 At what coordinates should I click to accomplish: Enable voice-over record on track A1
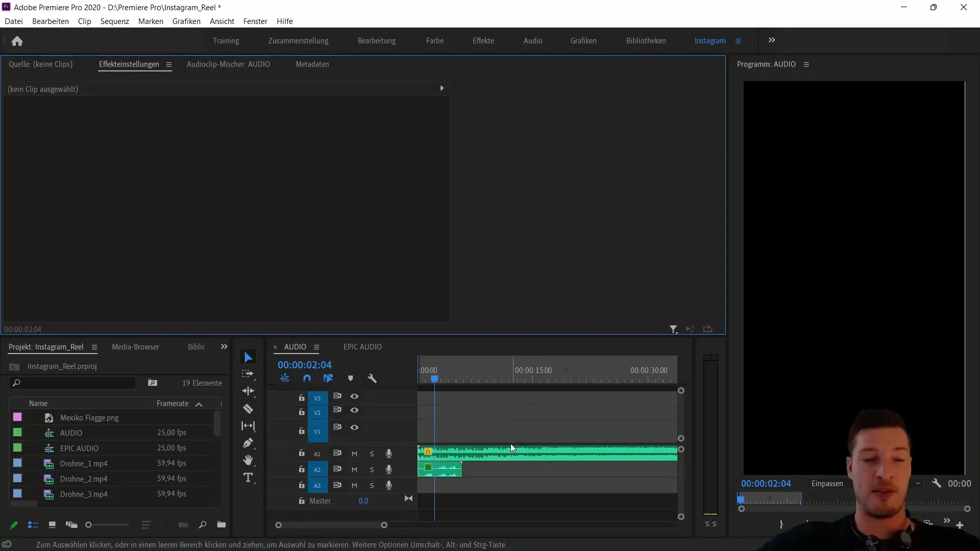point(389,454)
